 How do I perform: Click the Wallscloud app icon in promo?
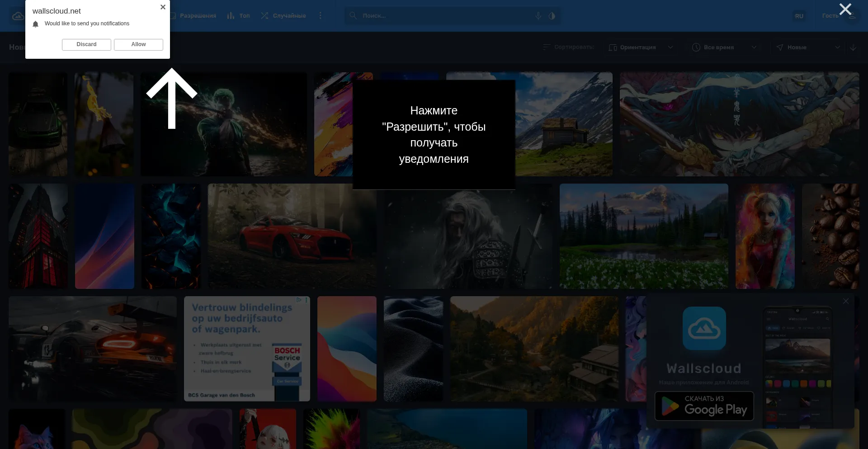click(704, 328)
